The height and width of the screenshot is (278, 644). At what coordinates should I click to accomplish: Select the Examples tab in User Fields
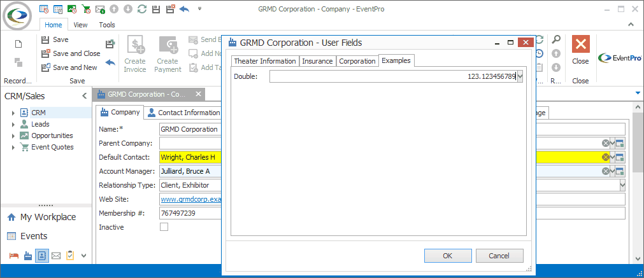(x=396, y=60)
